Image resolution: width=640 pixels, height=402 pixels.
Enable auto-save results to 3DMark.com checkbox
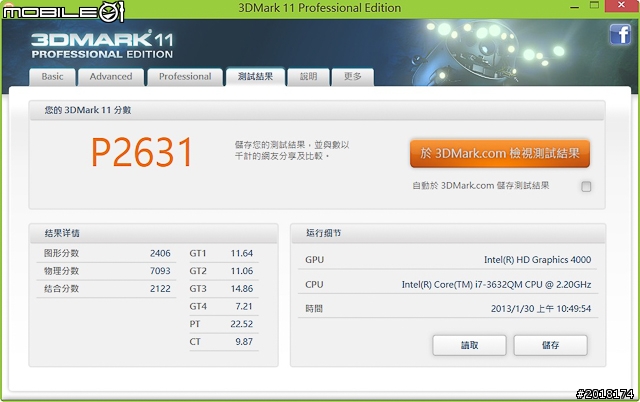[586, 187]
